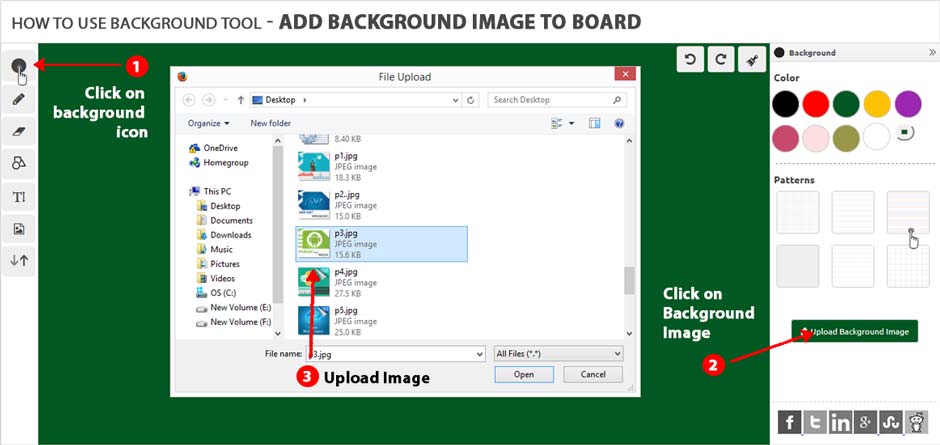Screen dimensions: 940x445
Task: Go forward in File Upload dialog
Action: coord(209,100)
